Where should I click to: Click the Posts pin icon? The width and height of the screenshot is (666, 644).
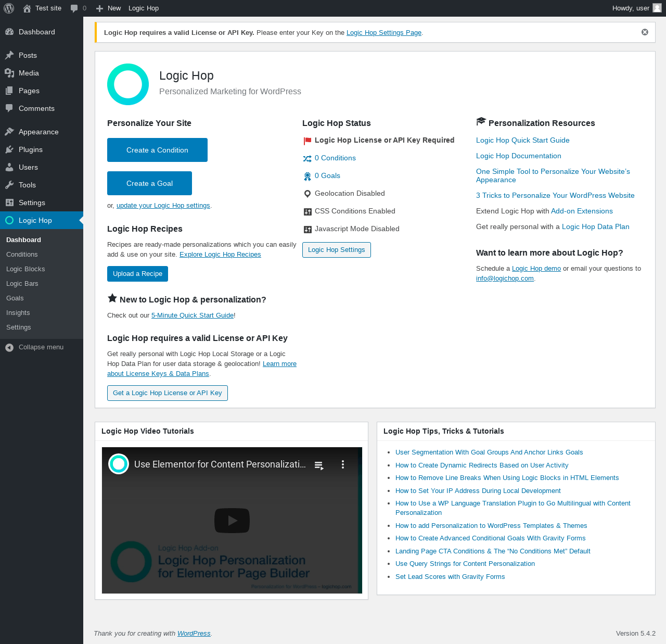9,55
